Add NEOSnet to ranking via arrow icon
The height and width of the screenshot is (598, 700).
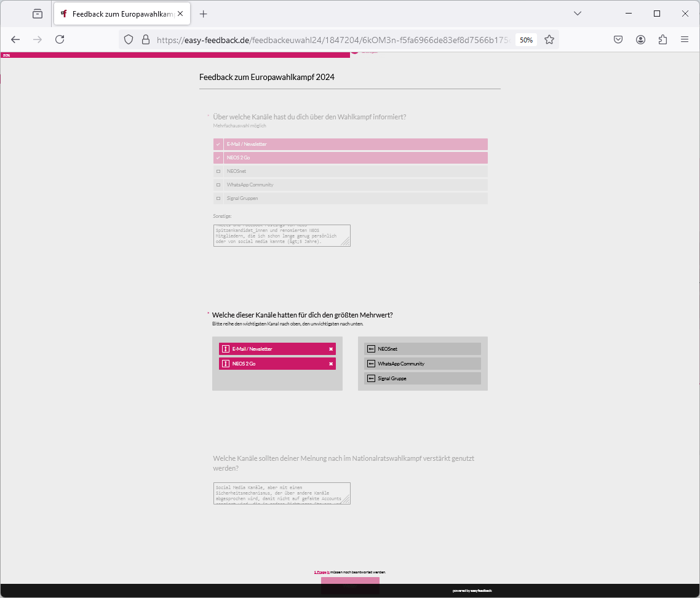point(371,349)
